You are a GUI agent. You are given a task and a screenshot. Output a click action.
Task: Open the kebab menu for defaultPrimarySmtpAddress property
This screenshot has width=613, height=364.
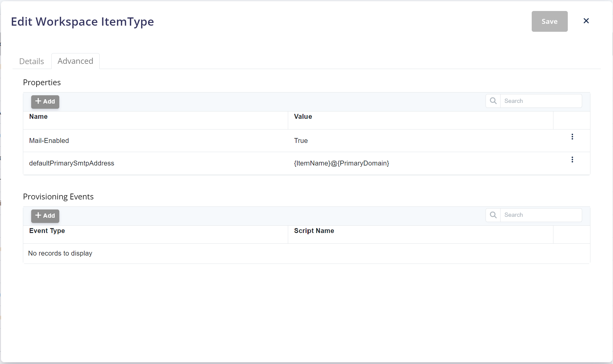572,159
